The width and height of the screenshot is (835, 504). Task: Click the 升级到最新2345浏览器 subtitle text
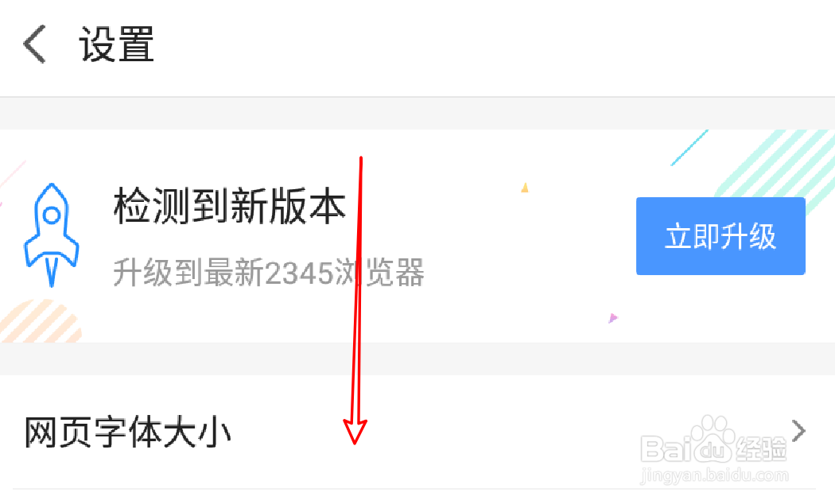pos(269,272)
